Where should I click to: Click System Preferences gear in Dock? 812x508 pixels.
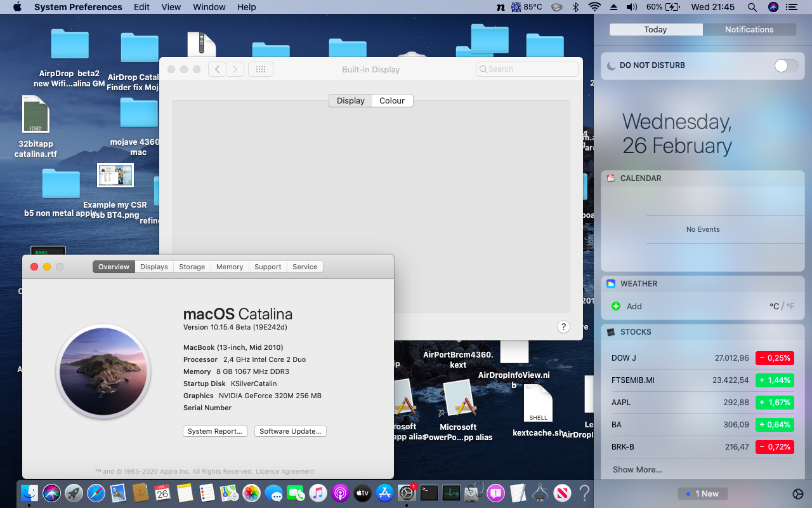[407, 492]
